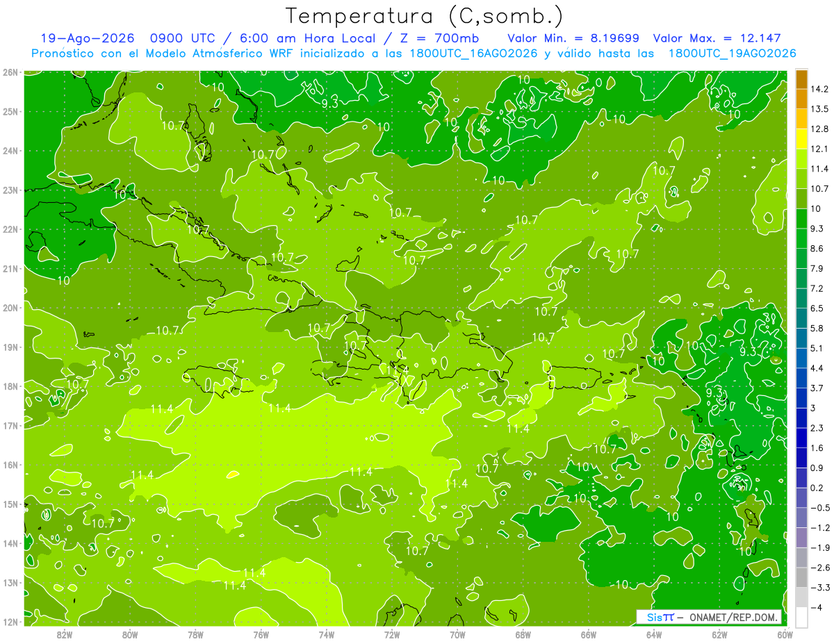Click the SisTT ONAMET/REP.DOM. logo box
The height and width of the screenshot is (644, 834).
pos(709,617)
